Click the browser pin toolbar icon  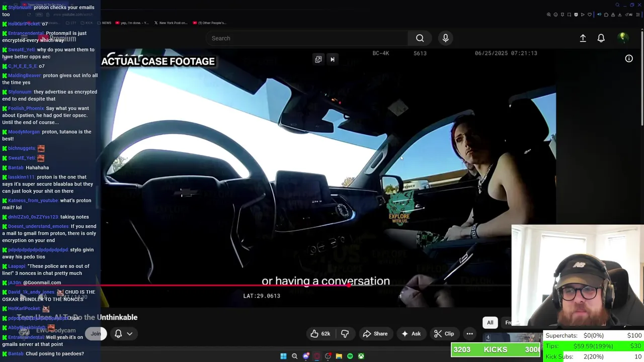(562, 15)
